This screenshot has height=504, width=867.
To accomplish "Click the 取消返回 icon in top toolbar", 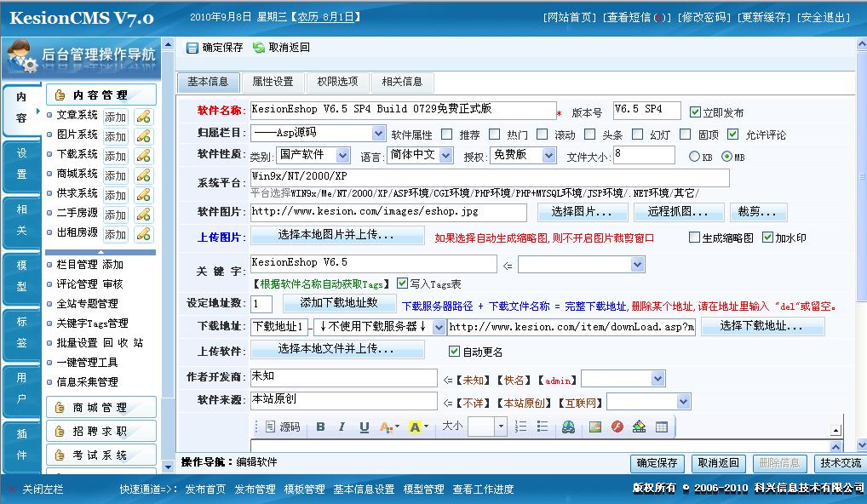I will pyautogui.click(x=259, y=48).
